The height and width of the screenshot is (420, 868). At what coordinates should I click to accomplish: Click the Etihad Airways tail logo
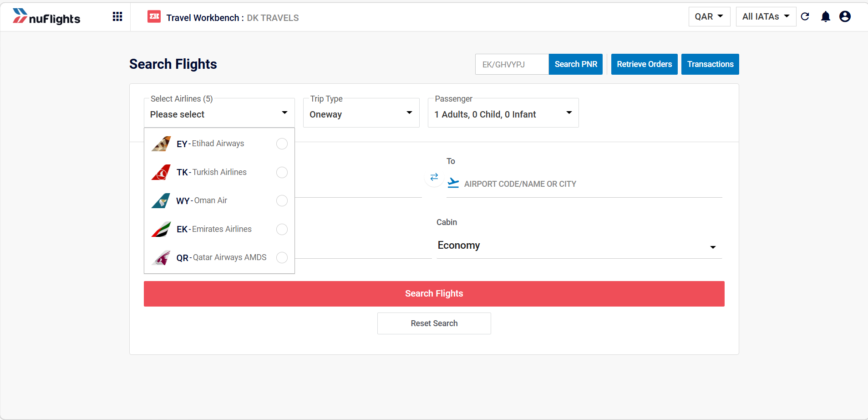[x=161, y=143]
